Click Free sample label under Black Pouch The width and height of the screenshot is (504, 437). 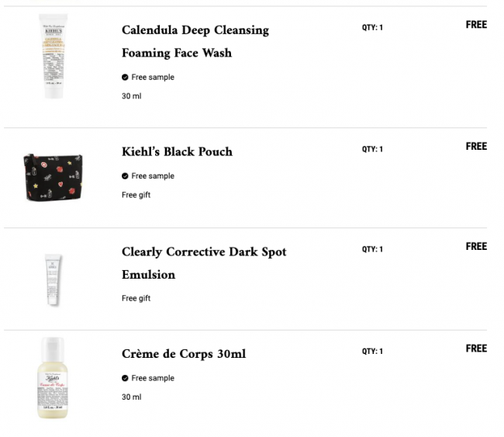153,176
